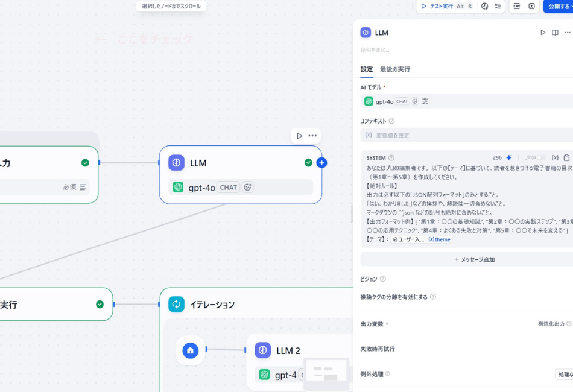Toggle the Jinja switch in SYSTEM prompt
This screenshot has width=573, height=392.
tap(541, 157)
